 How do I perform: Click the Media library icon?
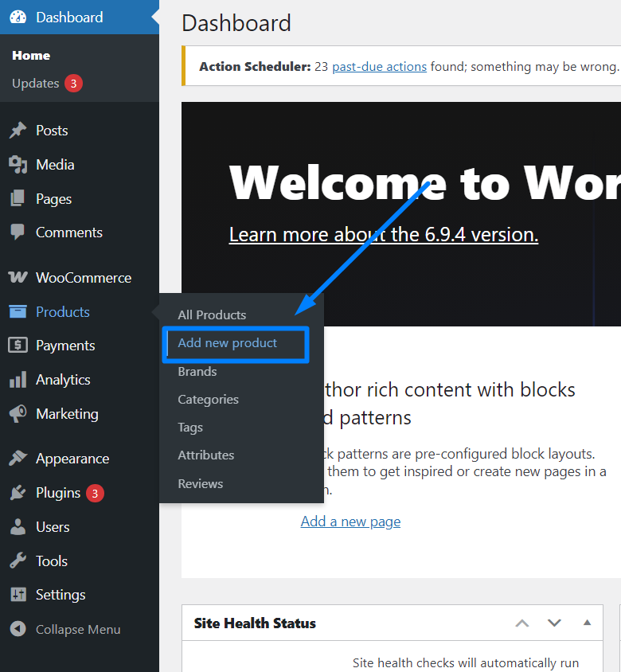[x=18, y=165]
